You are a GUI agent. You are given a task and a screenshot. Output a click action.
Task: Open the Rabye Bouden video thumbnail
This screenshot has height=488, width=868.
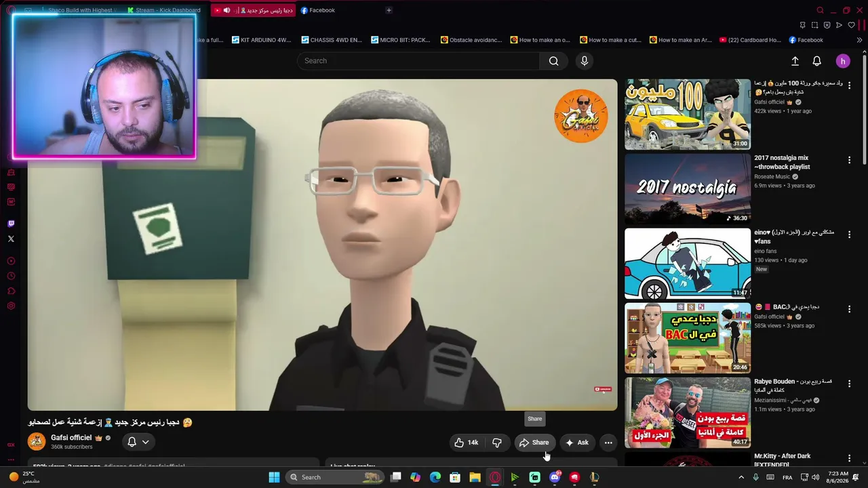[688, 412]
